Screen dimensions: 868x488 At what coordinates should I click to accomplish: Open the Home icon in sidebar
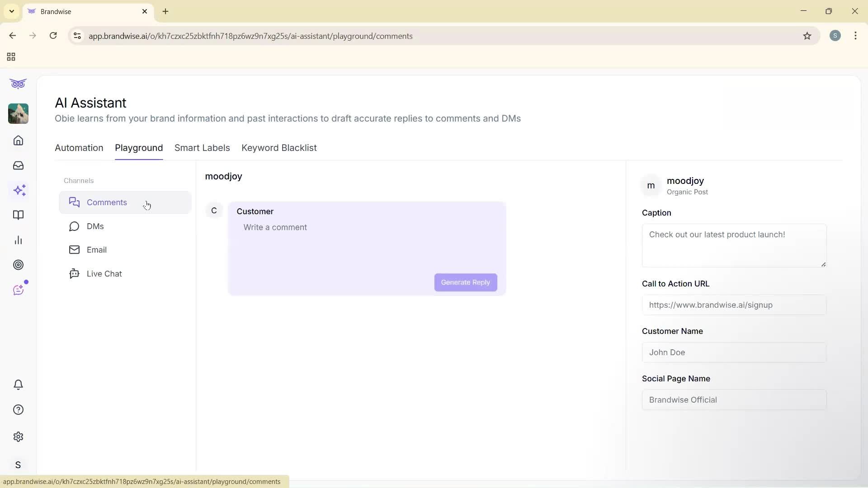18,141
